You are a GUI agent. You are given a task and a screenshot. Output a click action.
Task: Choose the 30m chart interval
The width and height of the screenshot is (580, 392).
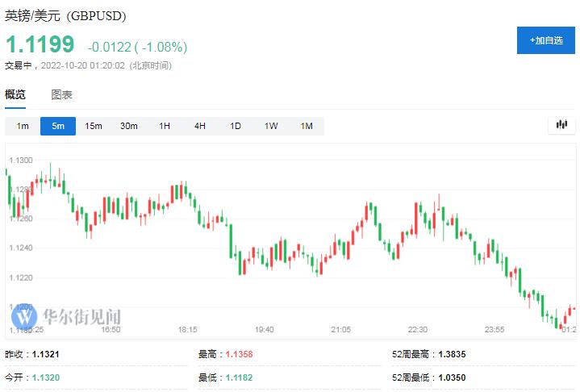(129, 126)
